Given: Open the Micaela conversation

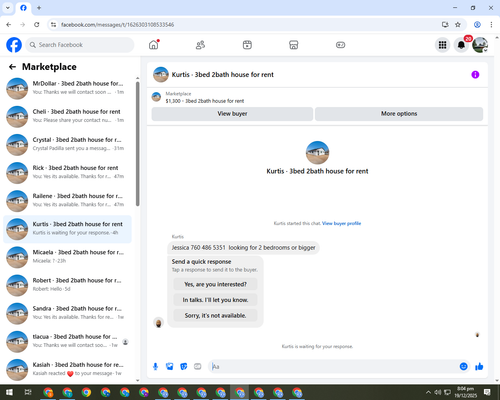Looking at the screenshot, I should 67,257.
